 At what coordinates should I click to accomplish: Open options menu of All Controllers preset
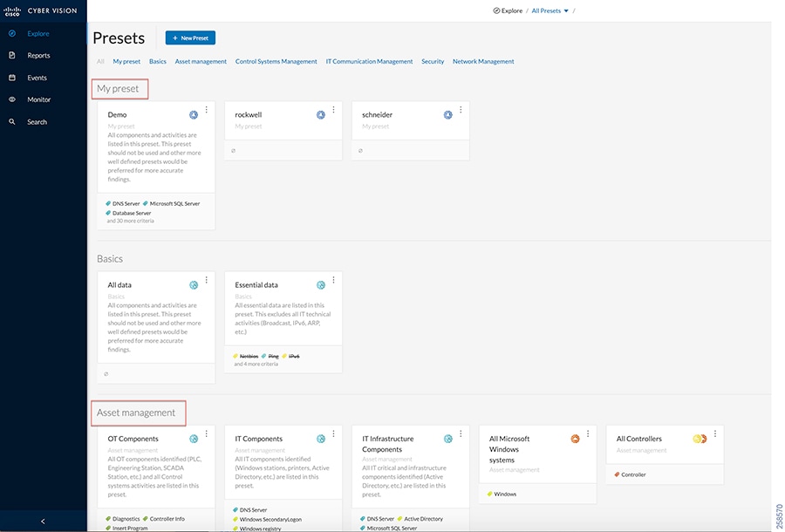(715, 433)
